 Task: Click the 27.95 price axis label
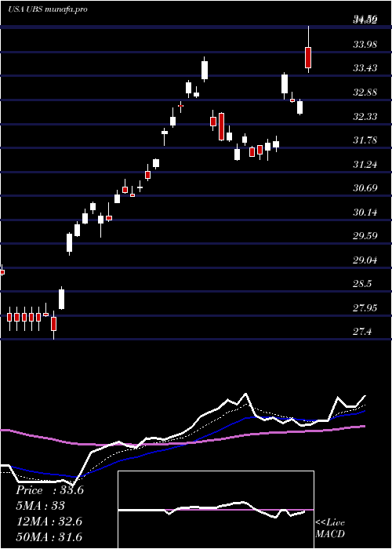click(365, 308)
